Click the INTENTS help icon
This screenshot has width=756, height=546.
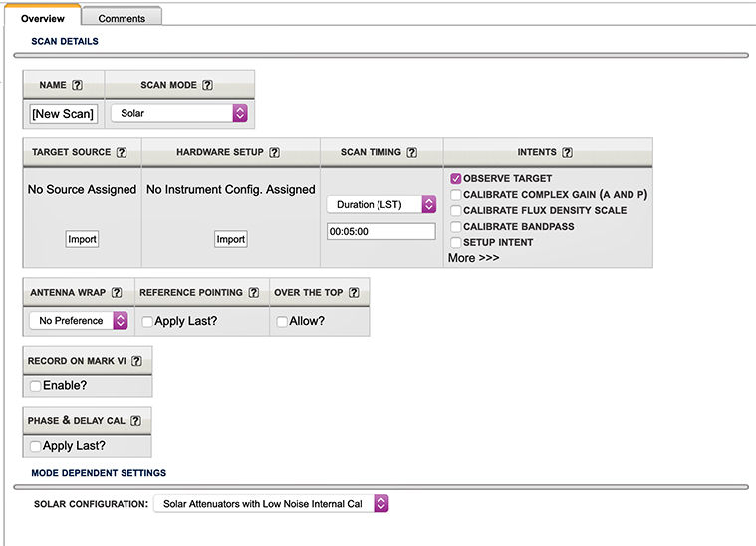(567, 153)
